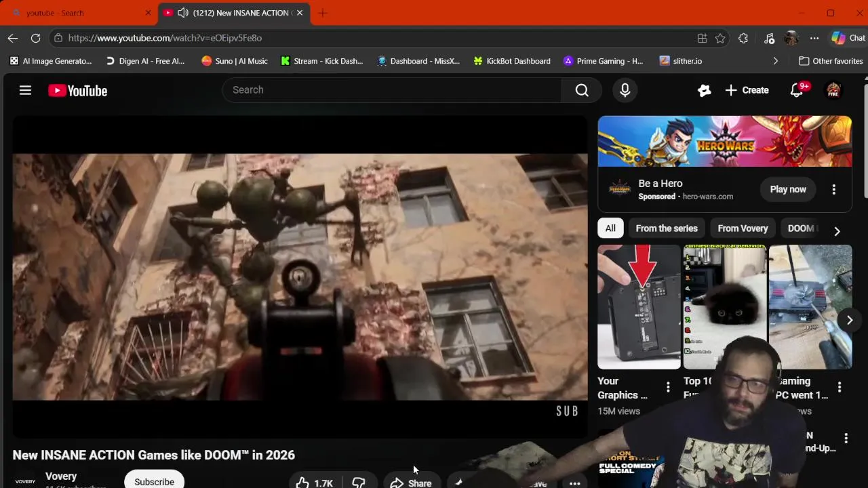Viewport: 868px width, 488px height.
Task: Open Other favorites folder
Action: click(x=831, y=61)
